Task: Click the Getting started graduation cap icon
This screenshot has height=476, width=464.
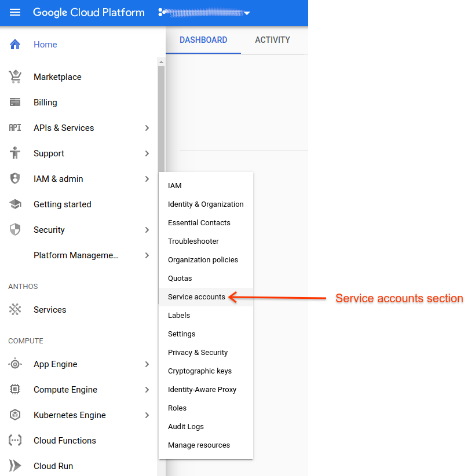Action: tap(15, 204)
